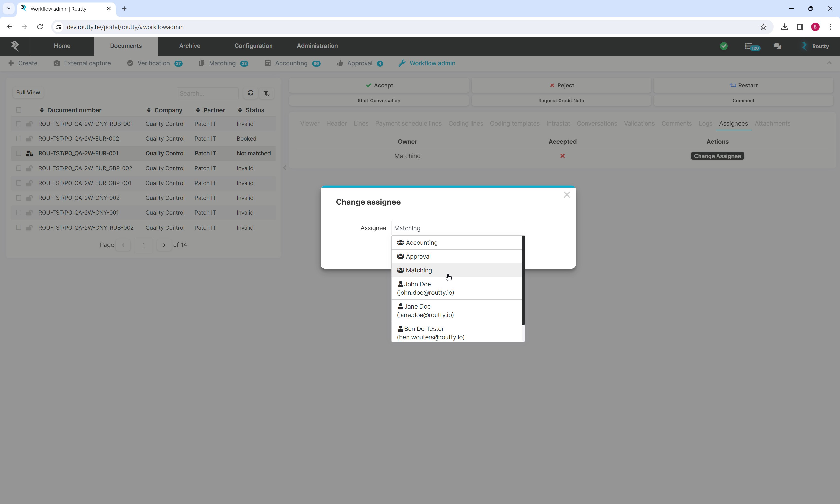Check the ROU-TST/PO_QA-2W-CNY-002 row checkbox
This screenshot has width=840, height=504.
[19, 198]
